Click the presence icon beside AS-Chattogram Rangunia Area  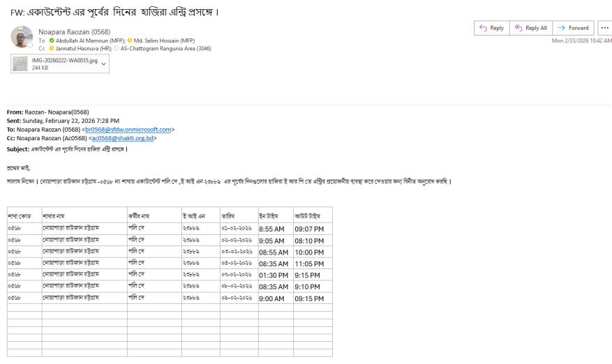click(116, 47)
